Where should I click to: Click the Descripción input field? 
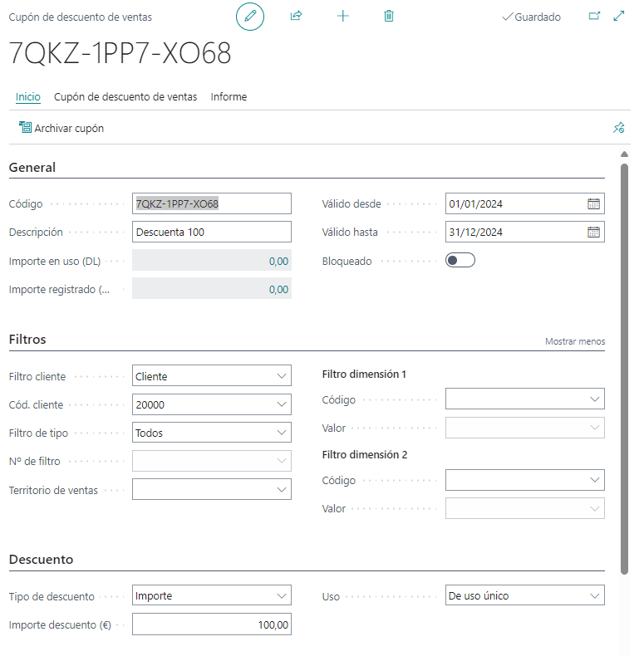[x=211, y=232]
